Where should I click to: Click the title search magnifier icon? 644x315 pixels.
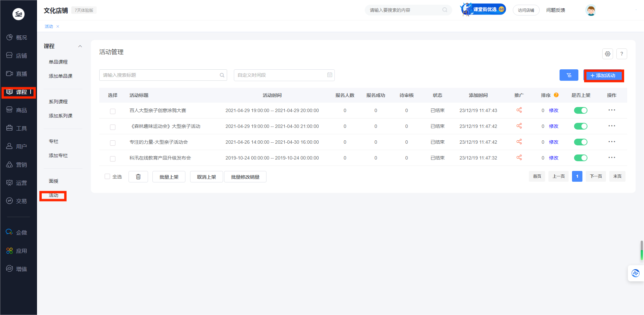point(222,75)
